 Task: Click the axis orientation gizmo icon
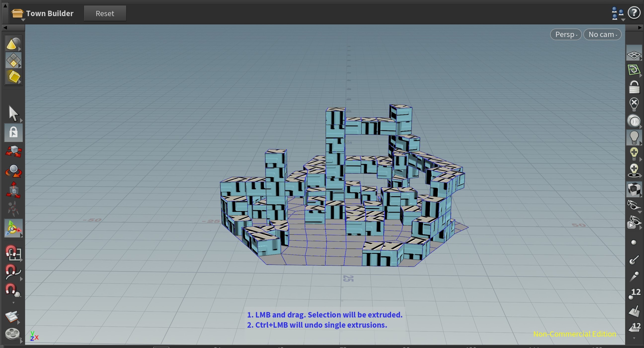13,228
